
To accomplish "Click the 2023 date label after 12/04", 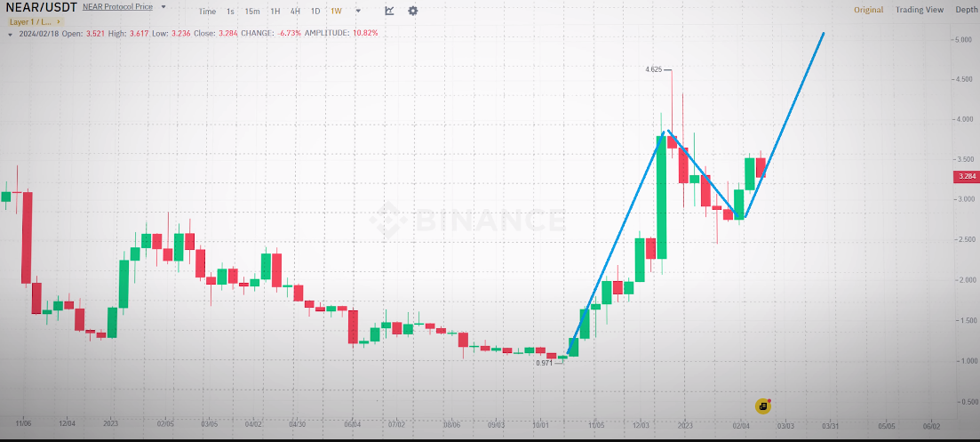I will pos(109,424).
